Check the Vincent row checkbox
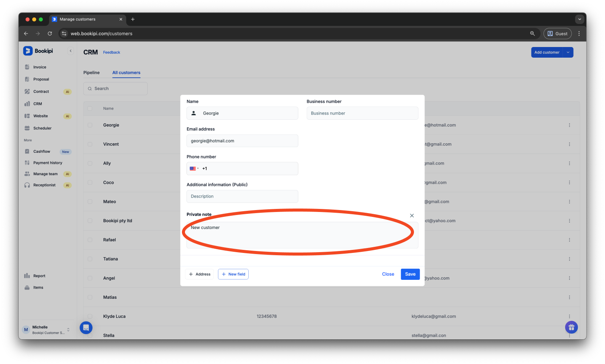The width and height of the screenshot is (605, 364). 90,144
